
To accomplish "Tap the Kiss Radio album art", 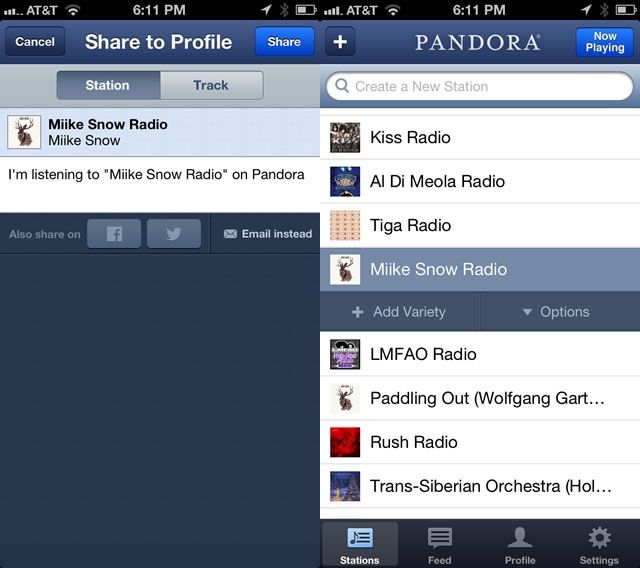I will 345,137.
